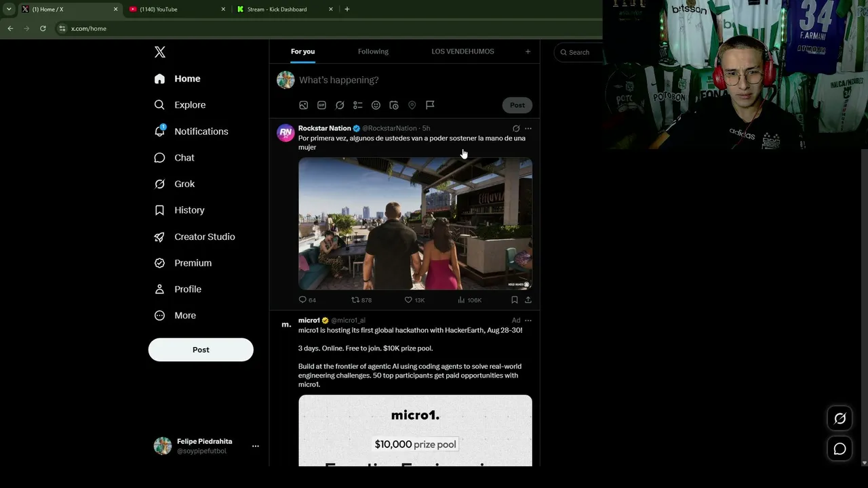Add media image to the new post
The height and width of the screenshot is (488, 868).
click(304, 105)
